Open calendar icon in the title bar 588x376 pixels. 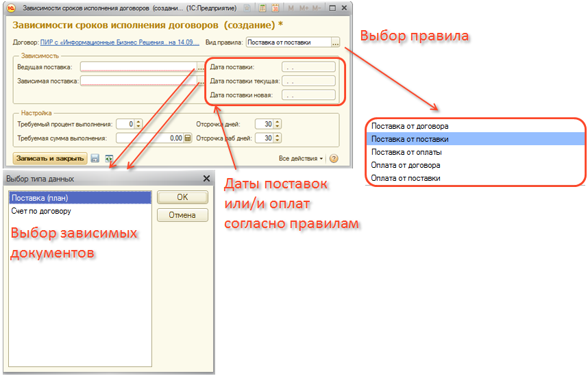point(275,8)
